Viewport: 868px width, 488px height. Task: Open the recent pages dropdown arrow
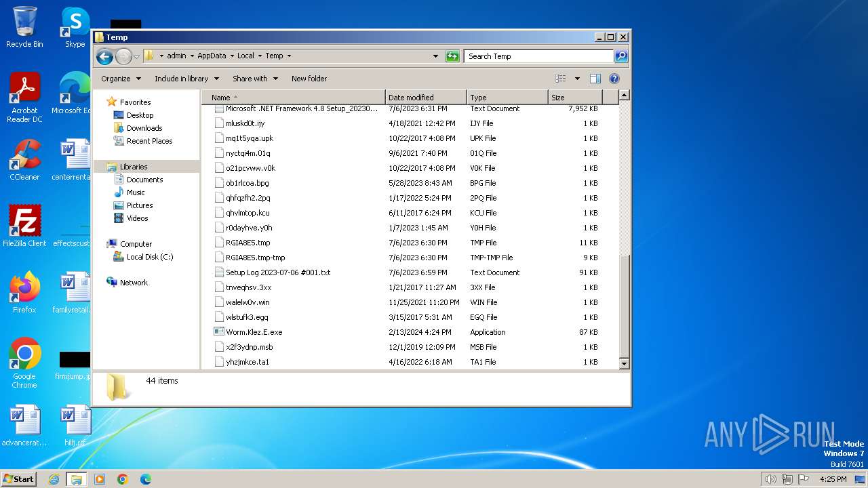136,56
